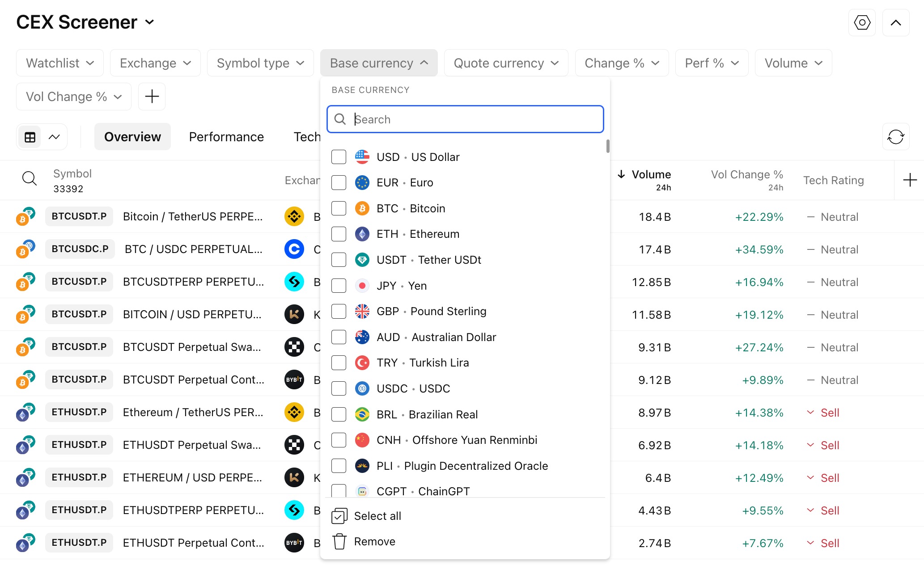Enable the TRY Turkish Lira checkbox
The image size is (924, 565).
(x=339, y=363)
